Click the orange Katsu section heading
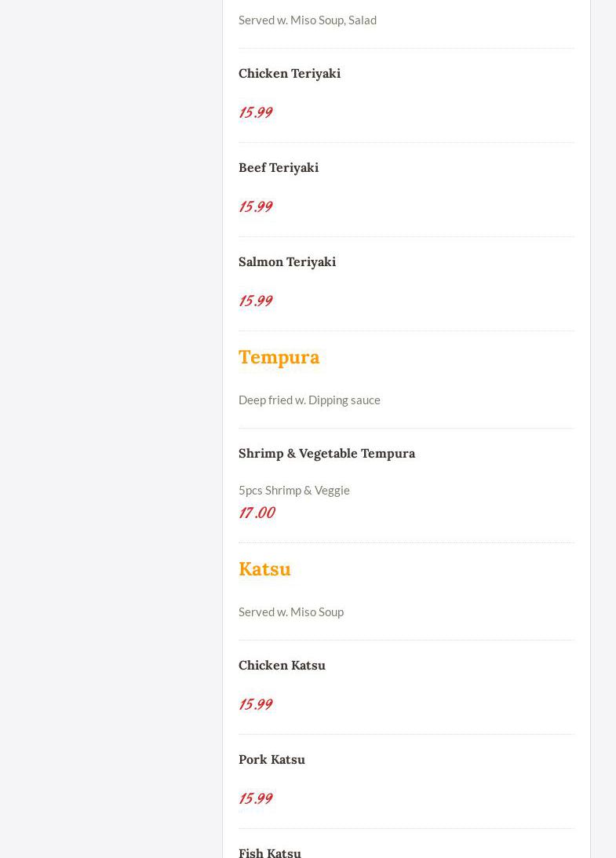The image size is (616, 858). (264, 569)
